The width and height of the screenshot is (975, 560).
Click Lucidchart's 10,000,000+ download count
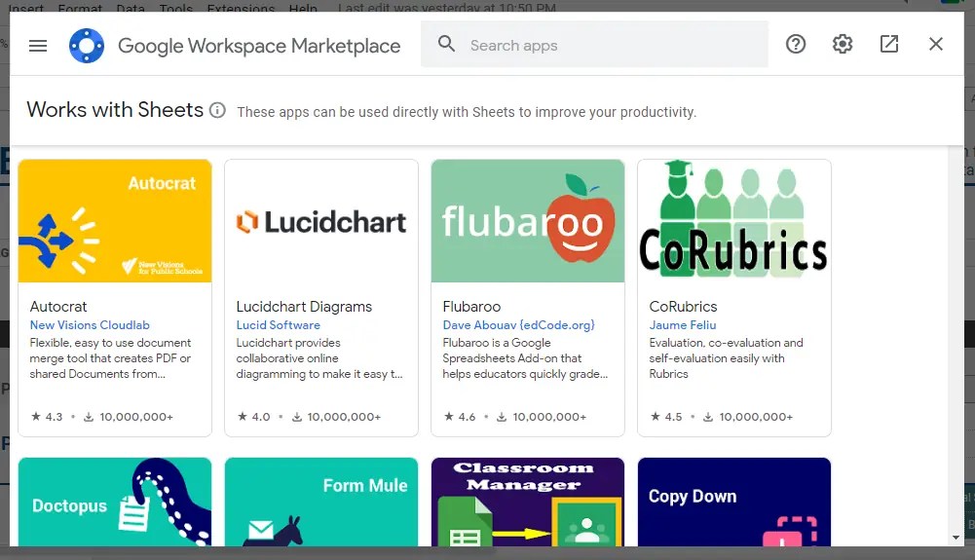pyautogui.click(x=336, y=417)
